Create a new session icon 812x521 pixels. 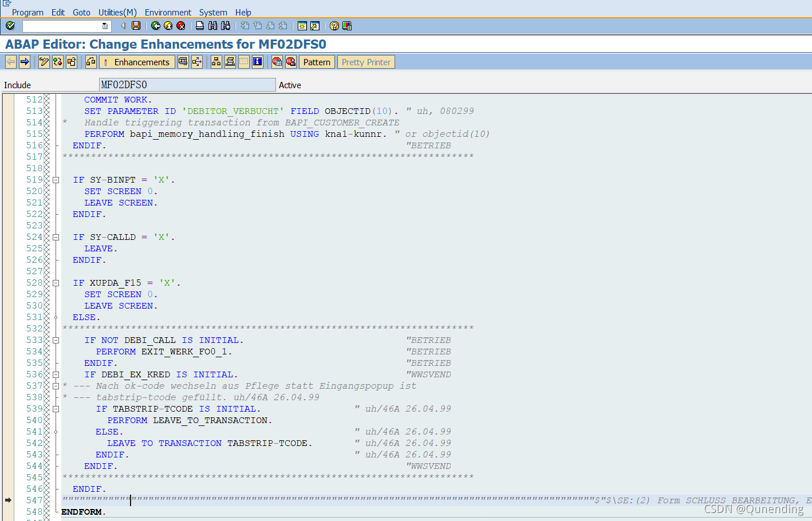click(x=302, y=26)
